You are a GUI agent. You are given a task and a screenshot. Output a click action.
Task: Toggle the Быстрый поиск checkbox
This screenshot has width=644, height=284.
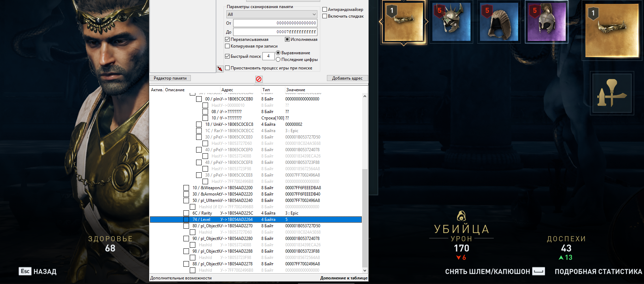pos(227,56)
